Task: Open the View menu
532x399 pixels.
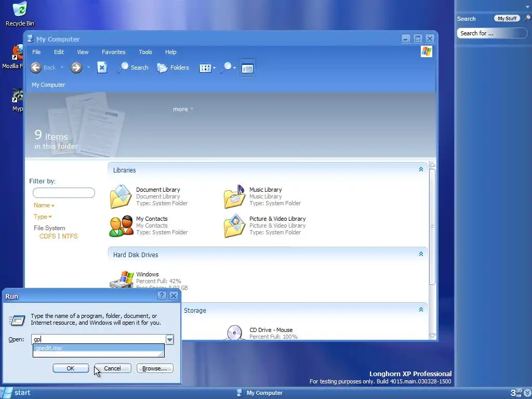Action: point(83,52)
